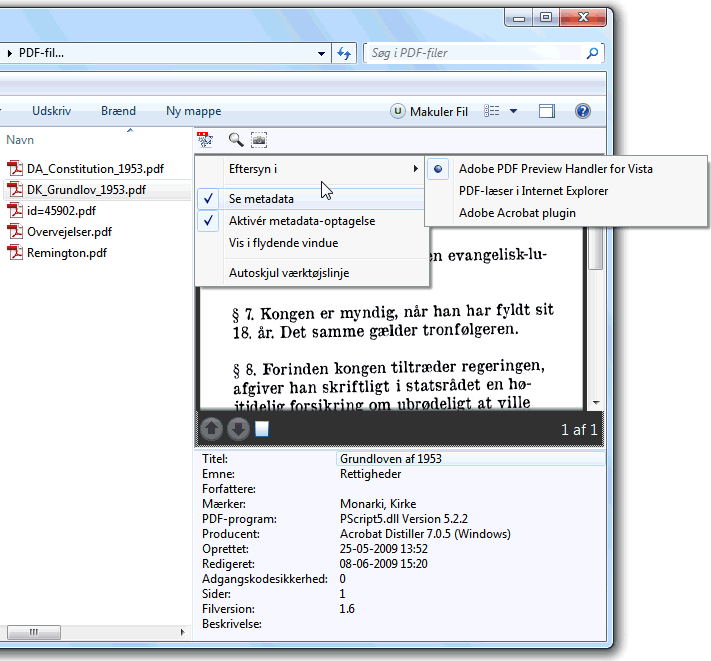Go to previous page with up arrow
711x661 pixels.
(x=211, y=429)
